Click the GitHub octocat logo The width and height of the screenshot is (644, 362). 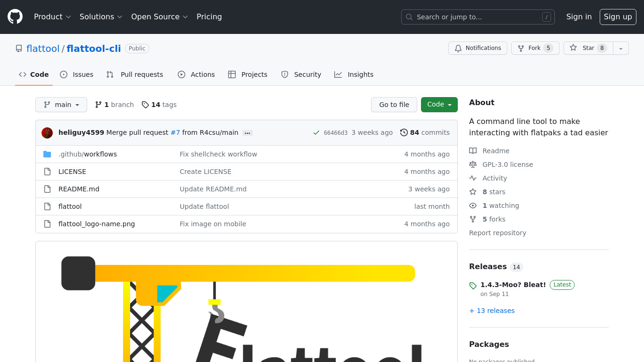point(15,16)
